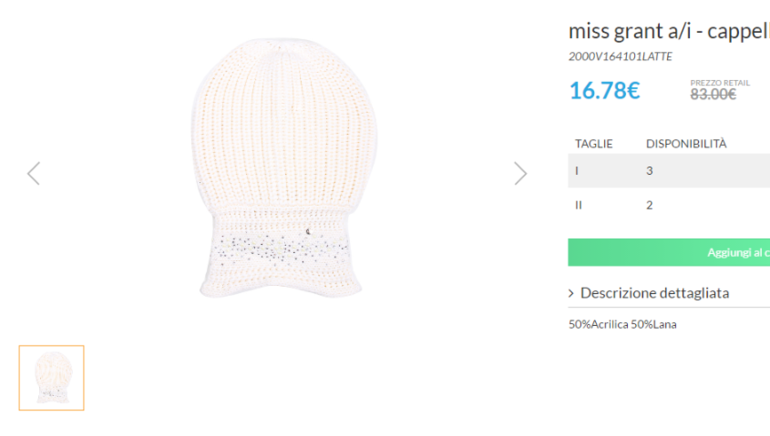
Task: Select size I in the sizes table
Action: [577, 171]
